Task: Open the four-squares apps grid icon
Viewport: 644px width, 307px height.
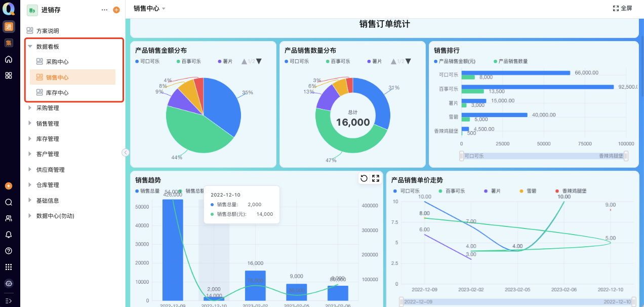Action: [9, 75]
